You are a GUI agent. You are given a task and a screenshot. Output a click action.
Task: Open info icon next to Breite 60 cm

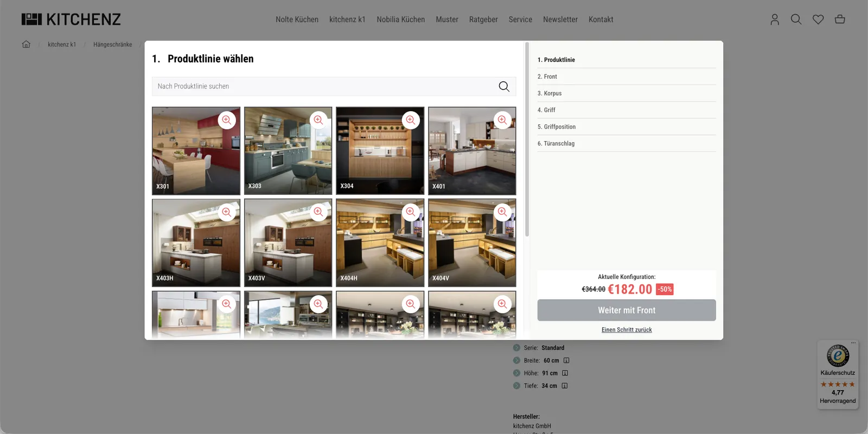[566, 360]
